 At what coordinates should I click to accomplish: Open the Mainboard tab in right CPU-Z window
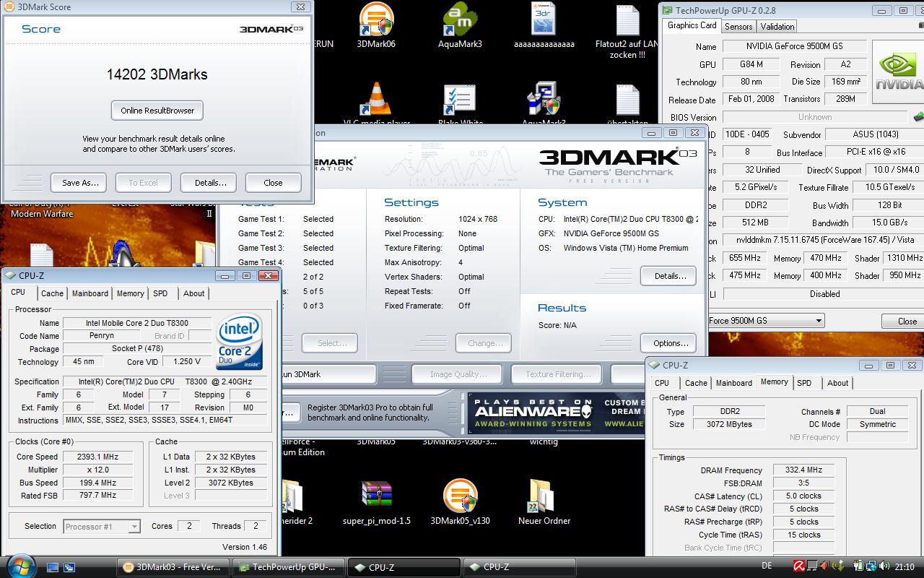[734, 383]
